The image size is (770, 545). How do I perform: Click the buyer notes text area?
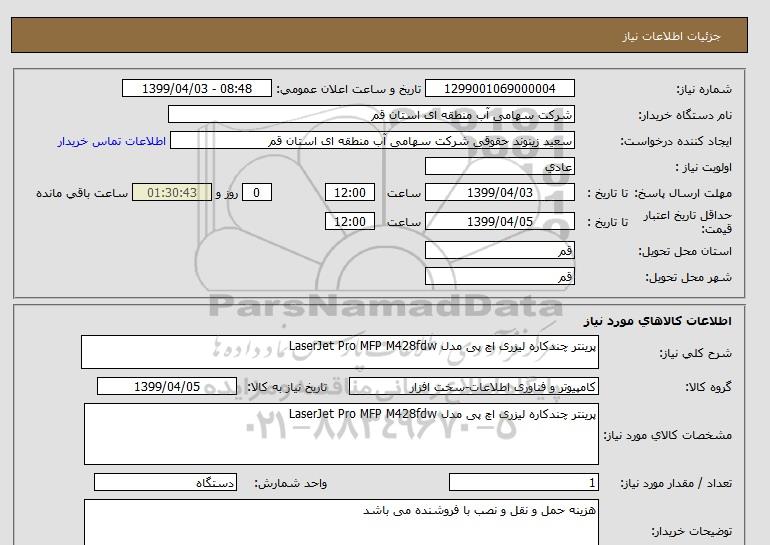(x=341, y=522)
